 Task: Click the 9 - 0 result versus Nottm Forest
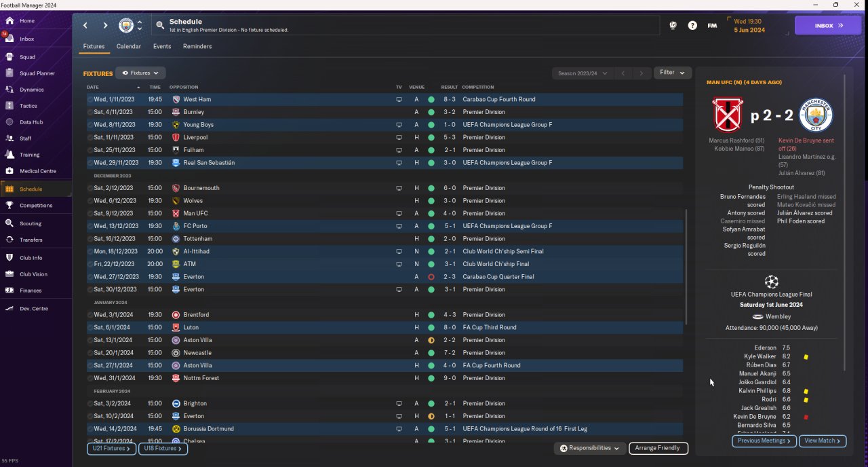tap(450, 378)
